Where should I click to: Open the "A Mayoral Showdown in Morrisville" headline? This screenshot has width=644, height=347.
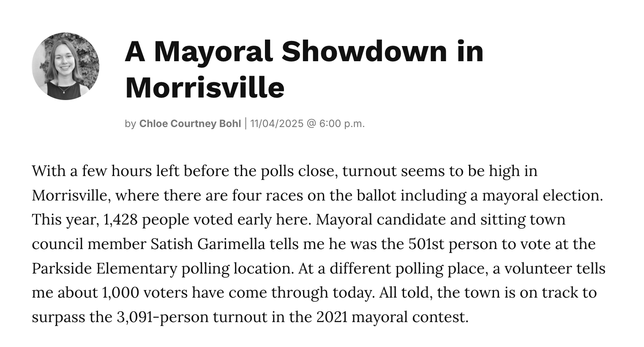[304, 69]
